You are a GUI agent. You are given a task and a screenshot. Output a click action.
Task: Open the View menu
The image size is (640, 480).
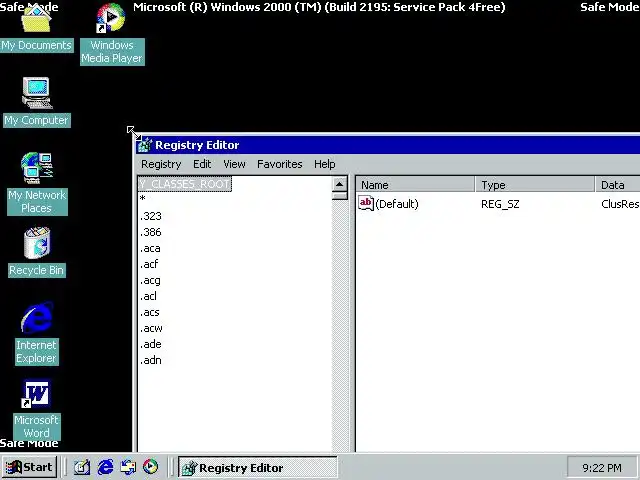point(234,164)
